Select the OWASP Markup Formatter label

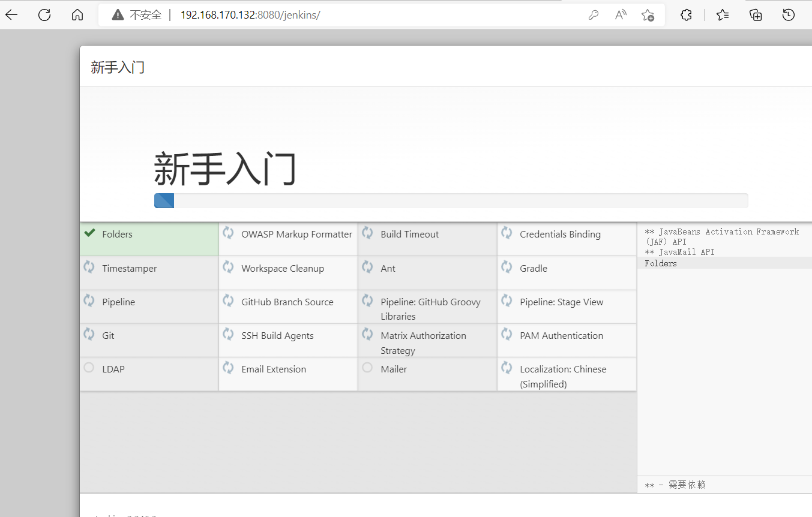297,235
